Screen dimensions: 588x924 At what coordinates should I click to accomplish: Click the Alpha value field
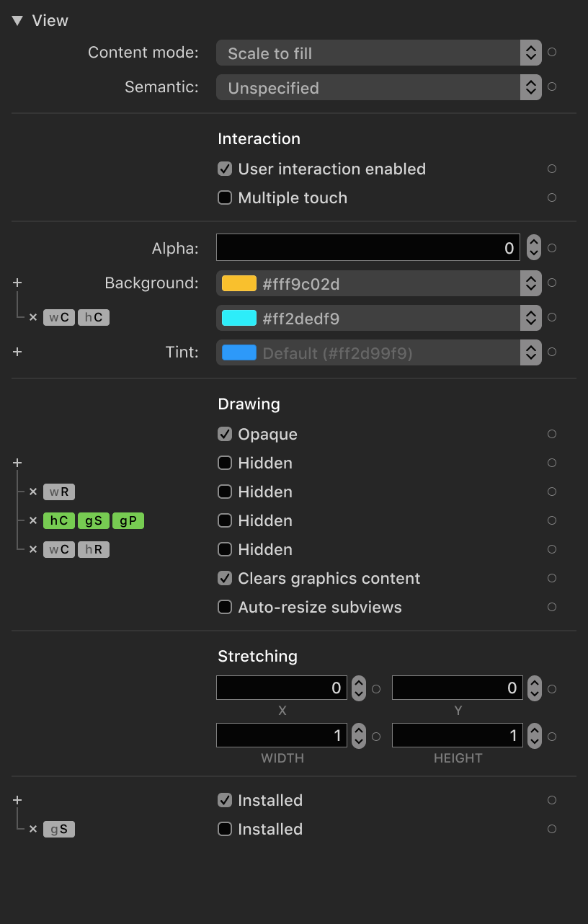coord(367,248)
